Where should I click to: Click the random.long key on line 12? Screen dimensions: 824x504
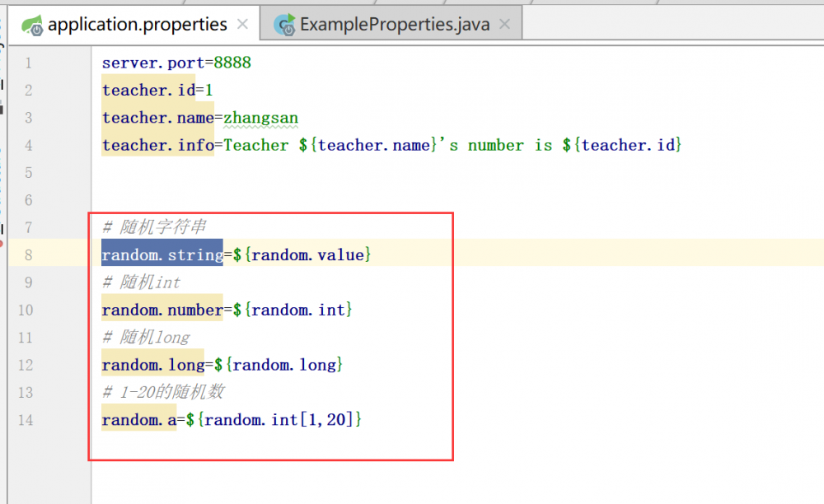click(x=153, y=365)
